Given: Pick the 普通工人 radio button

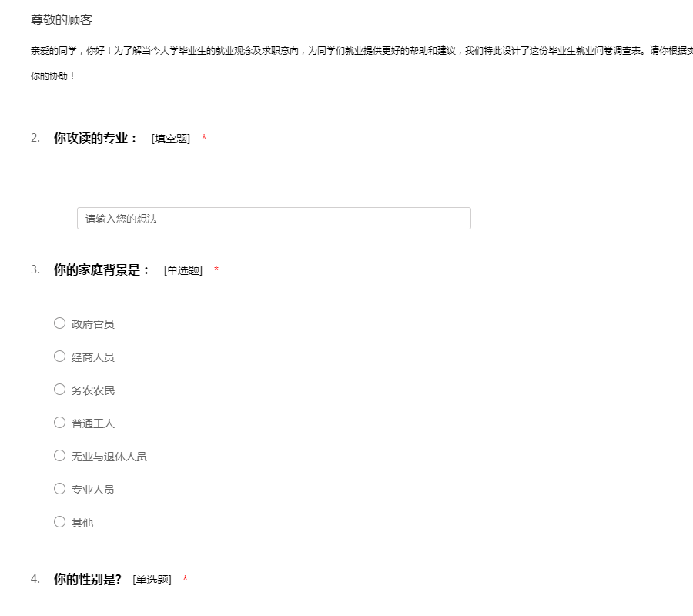Looking at the screenshot, I should pyautogui.click(x=59, y=423).
